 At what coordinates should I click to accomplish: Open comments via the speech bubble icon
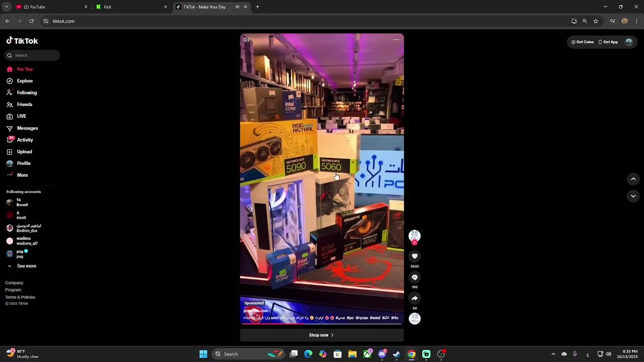415,278
